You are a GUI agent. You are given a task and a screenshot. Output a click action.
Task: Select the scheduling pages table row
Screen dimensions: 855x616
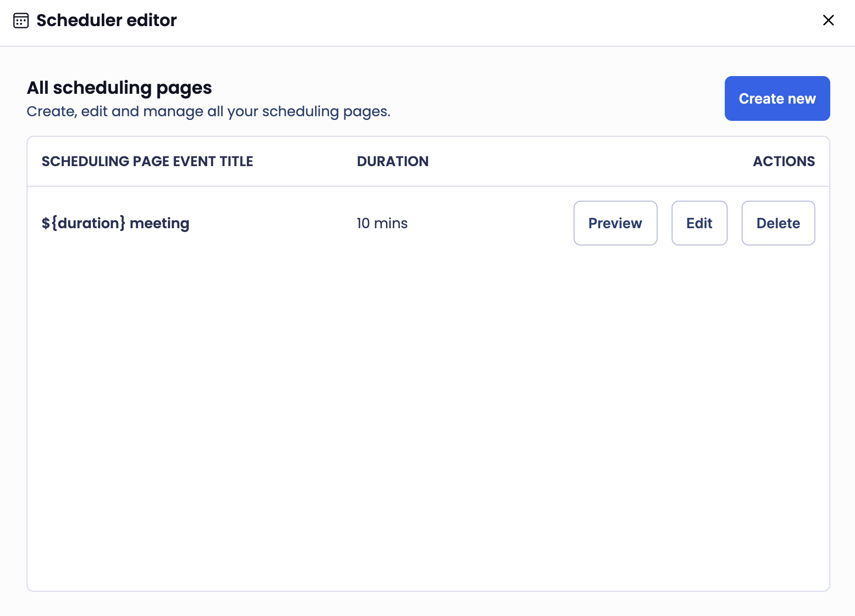point(280,223)
